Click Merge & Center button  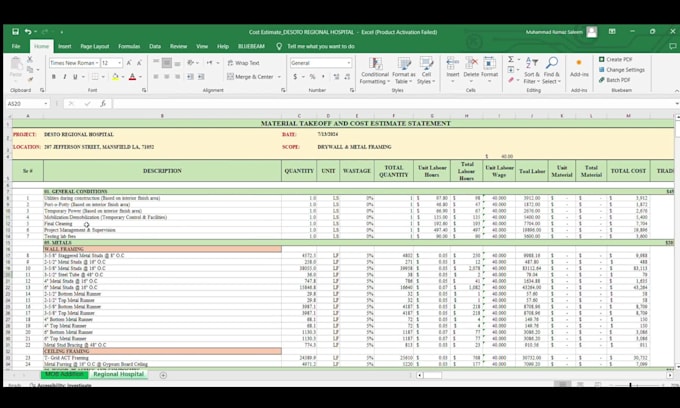pos(250,77)
